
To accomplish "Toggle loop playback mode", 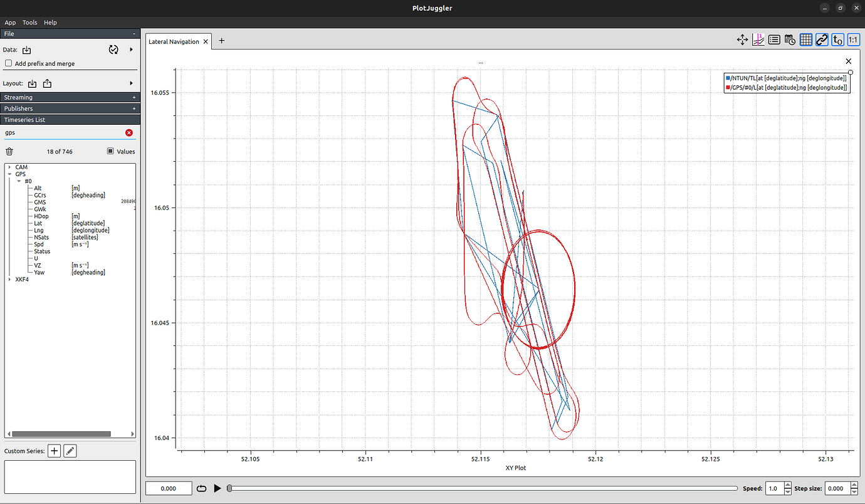I will tap(201, 488).
